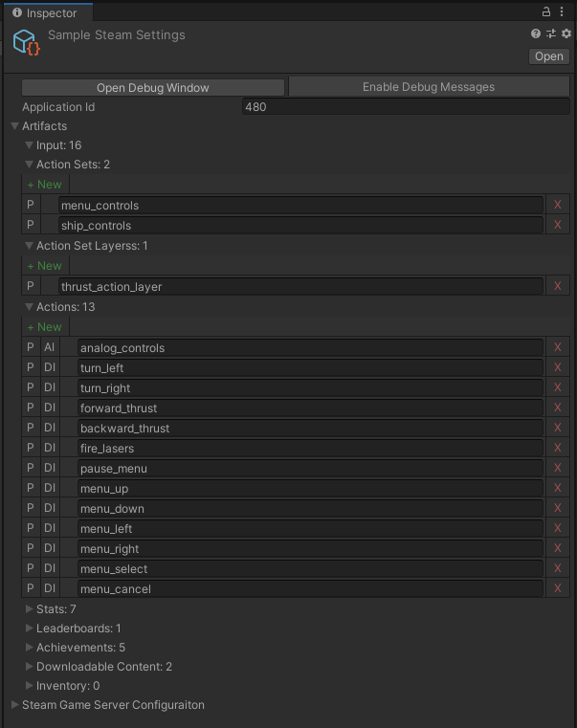
Task: Delete the pause_menu action
Action: point(558,468)
